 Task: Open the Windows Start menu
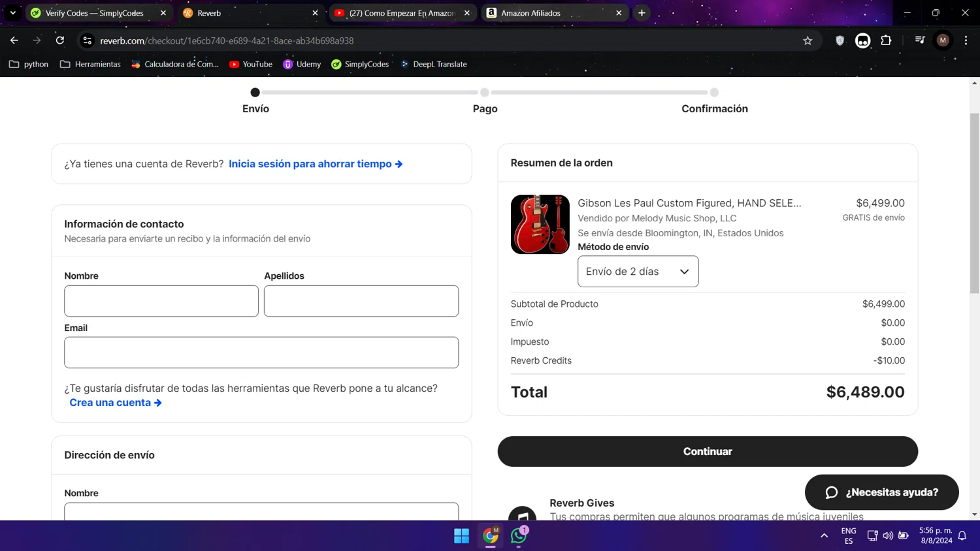pos(461,536)
